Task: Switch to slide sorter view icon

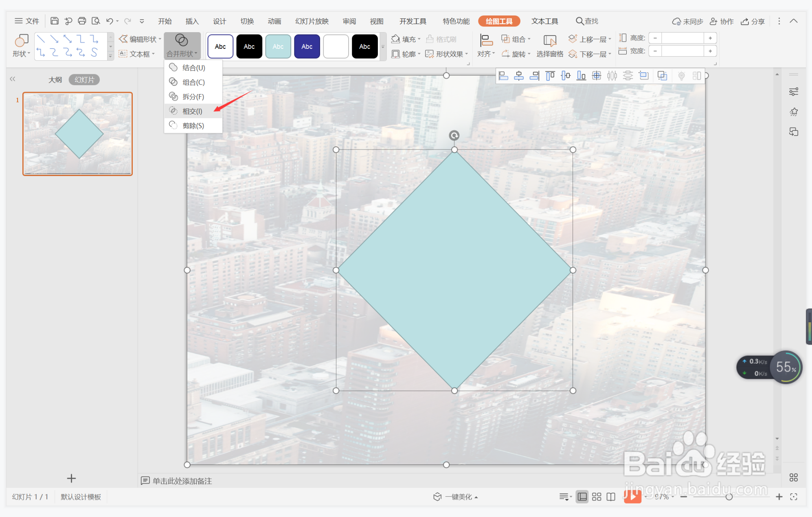Action: point(597,497)
